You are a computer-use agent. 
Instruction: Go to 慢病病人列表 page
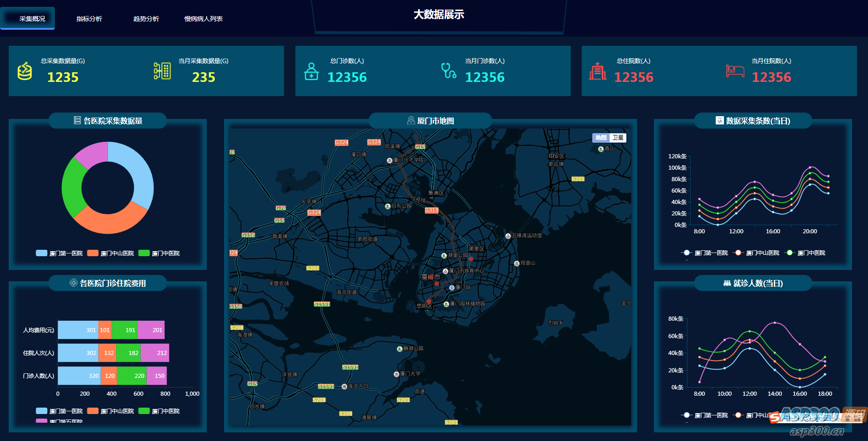point(204,19)
